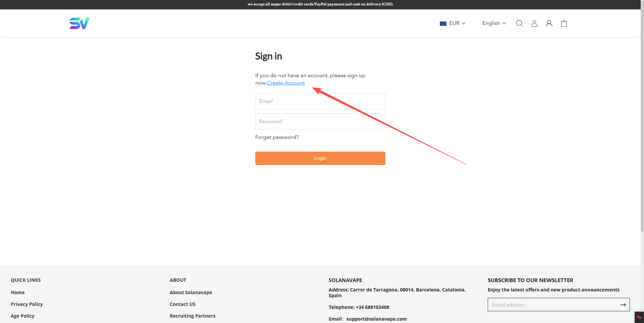Open the Contact US footer link

click(182, 304)
